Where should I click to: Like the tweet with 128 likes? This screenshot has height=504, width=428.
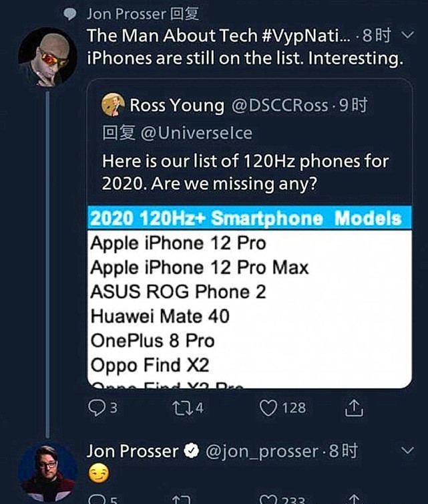(x=268, y=407)
